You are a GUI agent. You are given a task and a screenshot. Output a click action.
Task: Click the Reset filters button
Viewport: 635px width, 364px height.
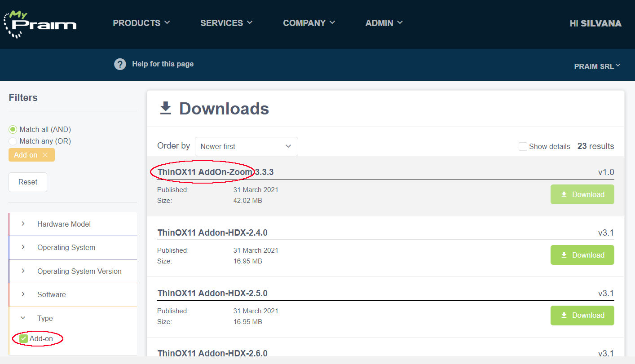pyautogui.click(x=28, y=182)
